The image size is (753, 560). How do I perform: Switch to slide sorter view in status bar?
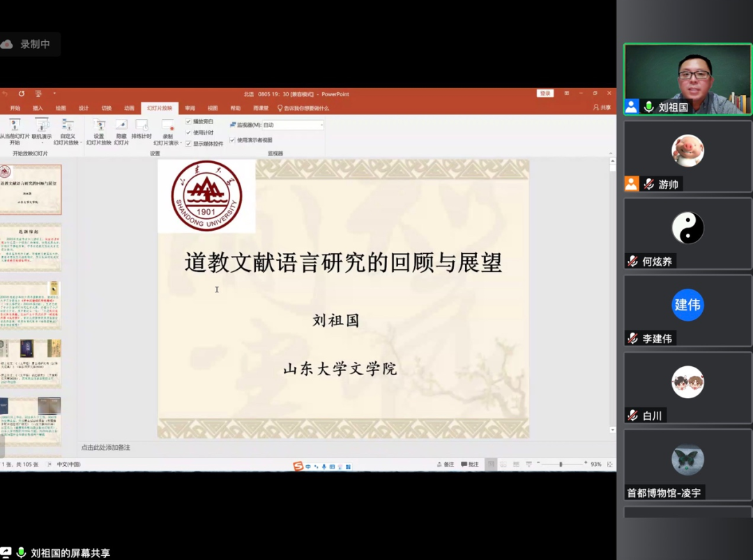[x=503, y=464]
